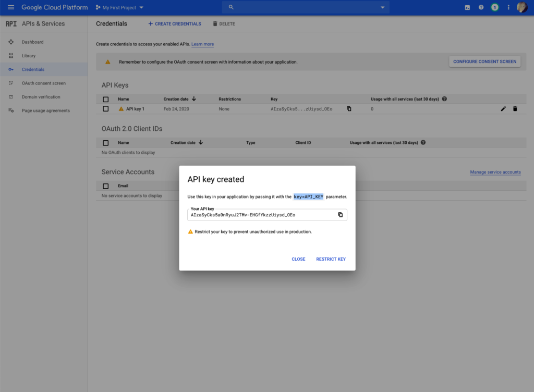Delete API key 1 with trash icon
Image resolution: width=534 pixels, height=392 pixels.
click(515, 109)
